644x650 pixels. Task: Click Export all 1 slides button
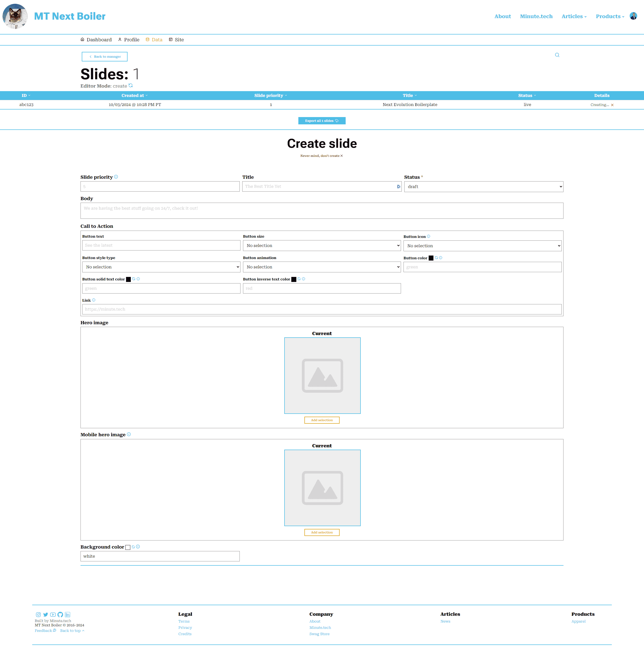click(322, 121)
